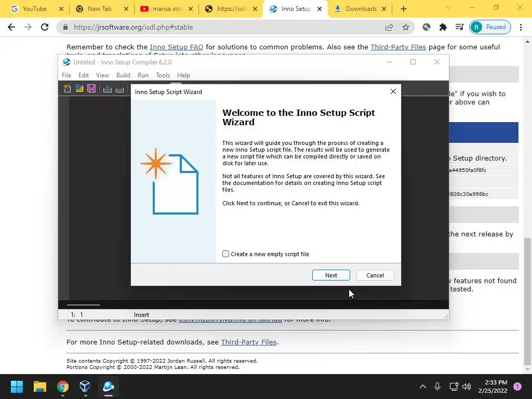
Task: Open a new browser tab with plus
Action: click(x=403, y=9)
